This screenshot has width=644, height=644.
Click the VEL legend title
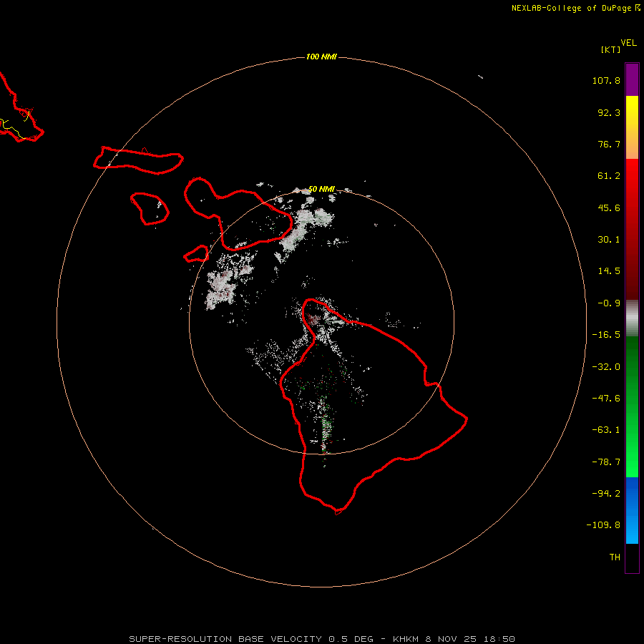629,43
